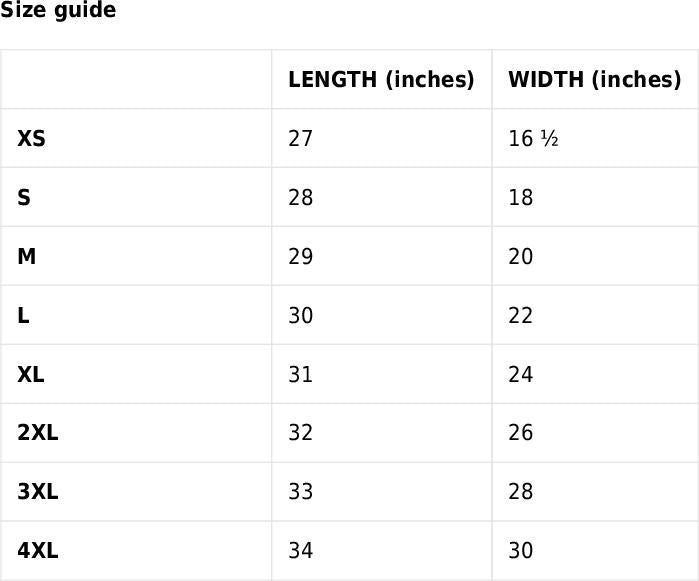Screen dimensions: 699x581
Task: Click the L width value 22
Action: click(x=521, y=315)
